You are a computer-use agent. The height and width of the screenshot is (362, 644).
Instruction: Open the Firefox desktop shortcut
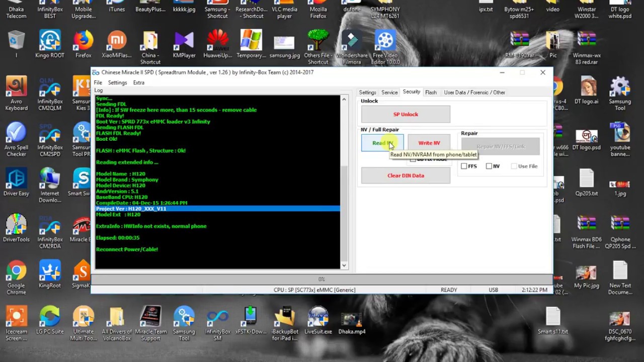[x=84, y=44]
